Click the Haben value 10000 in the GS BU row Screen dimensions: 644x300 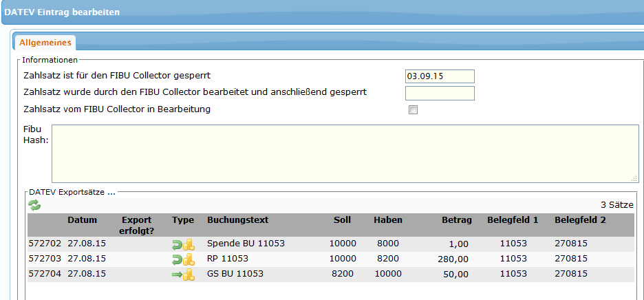(388, 275)
